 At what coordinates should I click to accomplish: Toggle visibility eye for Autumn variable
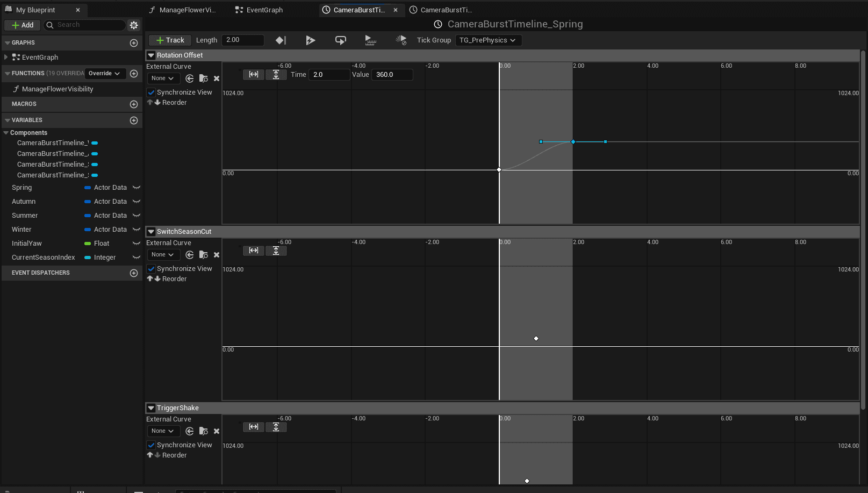pos(137,202)
